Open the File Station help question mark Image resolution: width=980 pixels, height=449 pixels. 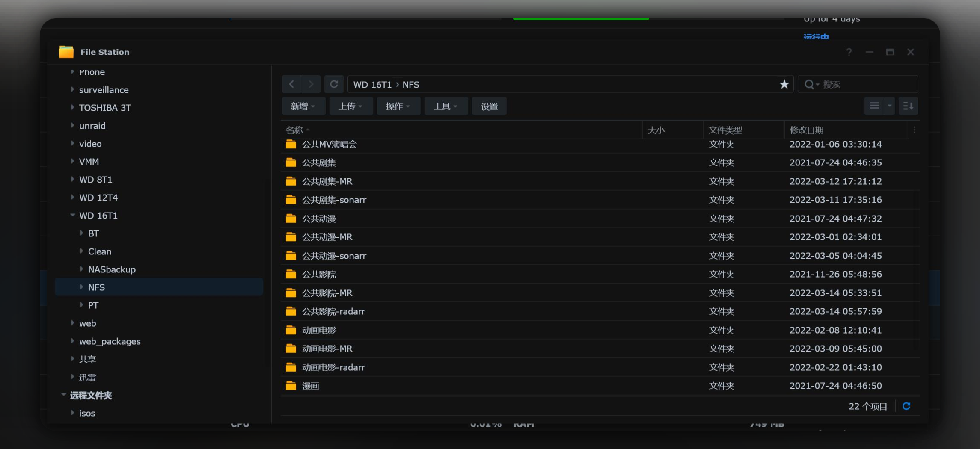tap(849, 52)
